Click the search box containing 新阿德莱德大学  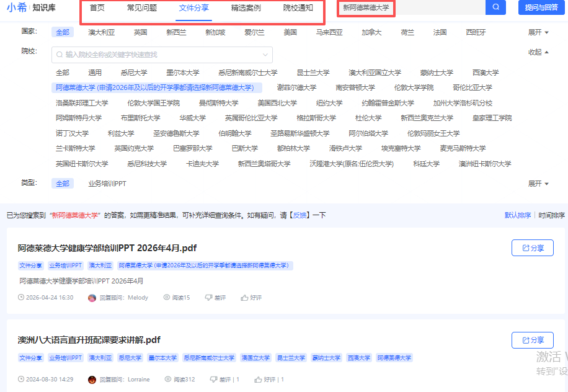click(x=411, y=7)
